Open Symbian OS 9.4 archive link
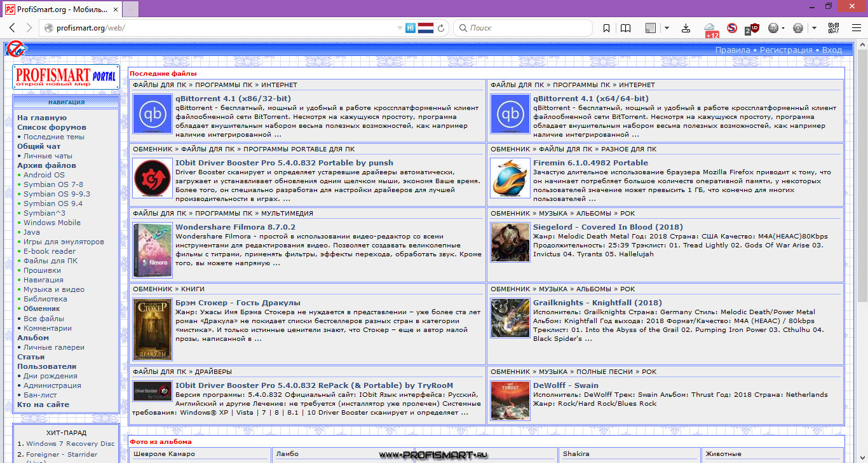 tap(53, 204)
